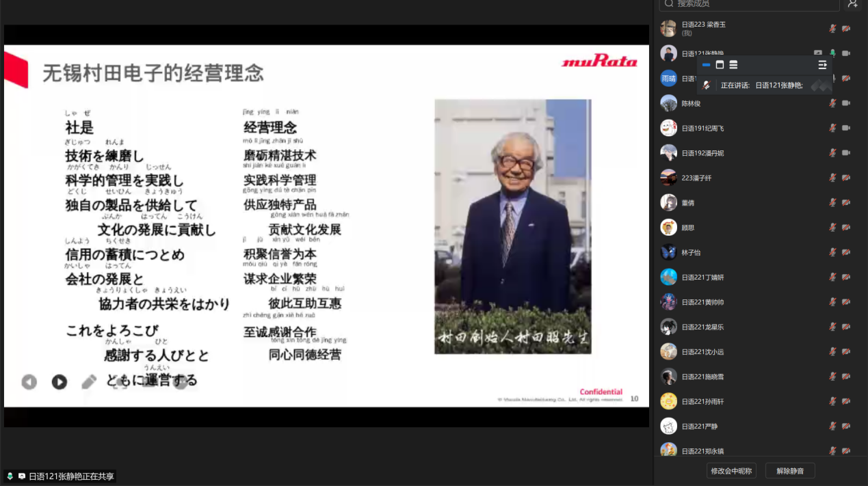Click the more options circle on slide toolbar

pos(180,382)
